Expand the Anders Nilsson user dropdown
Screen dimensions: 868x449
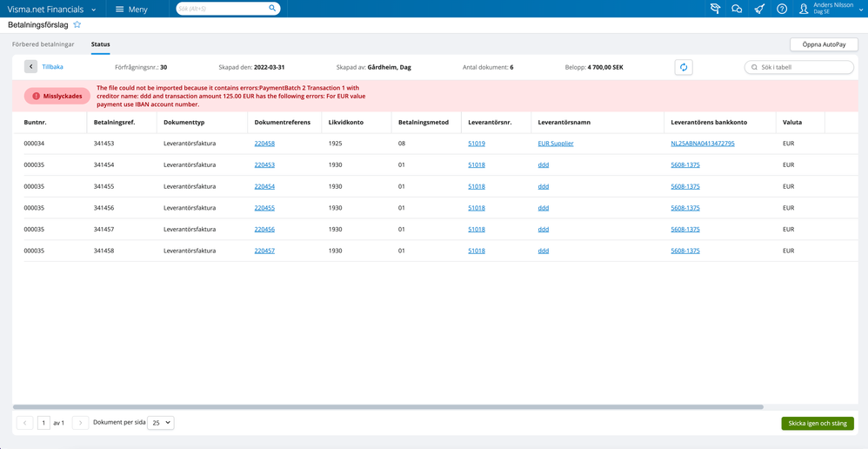(x=860, y=10)
